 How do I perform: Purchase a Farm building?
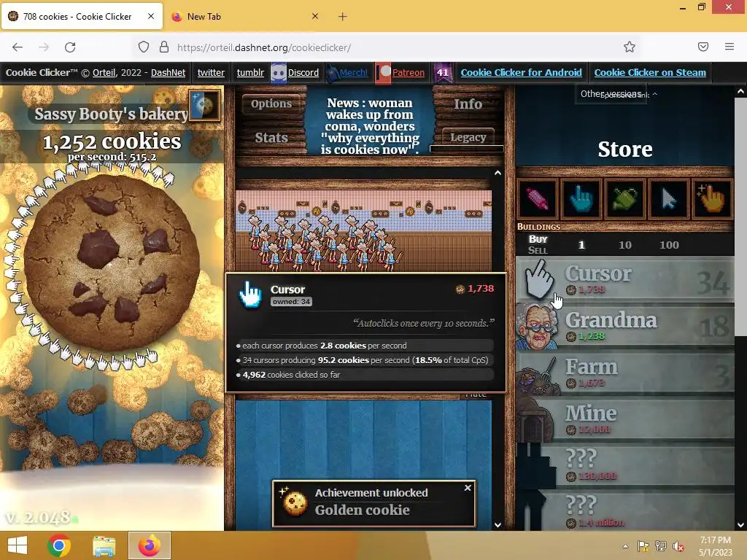(624, 373)
